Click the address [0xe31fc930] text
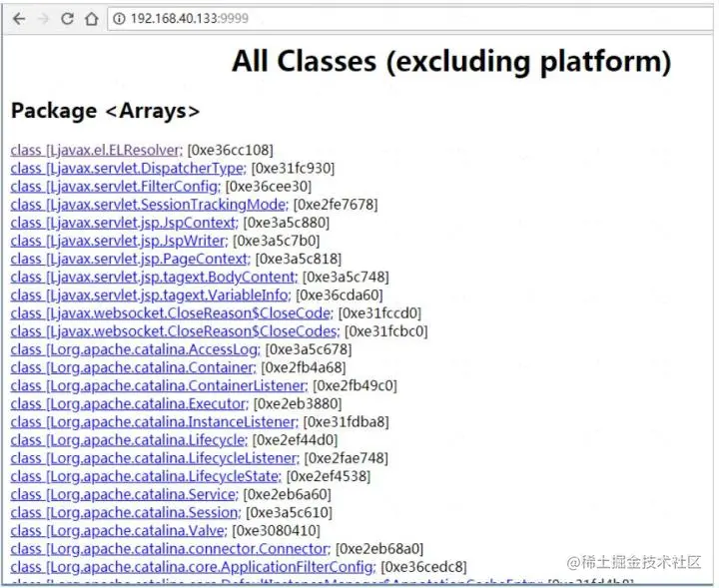Image resolution: width=719 pixels, height=588 pixels. (x=293, y=168)
